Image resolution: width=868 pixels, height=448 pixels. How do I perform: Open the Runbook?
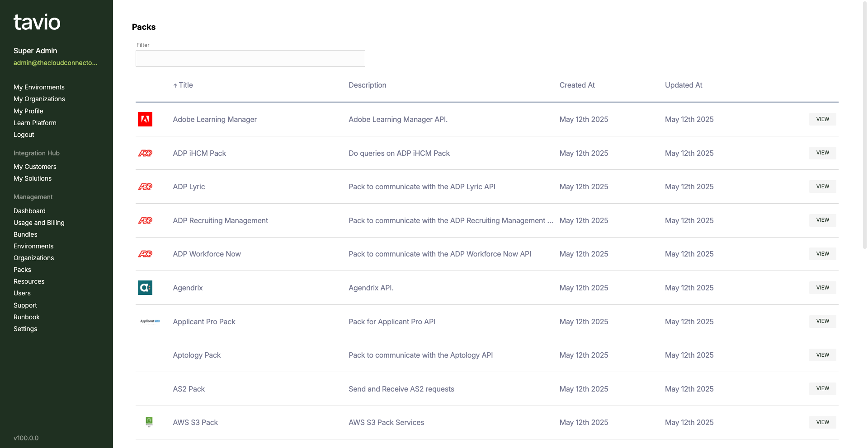(27, 317)
